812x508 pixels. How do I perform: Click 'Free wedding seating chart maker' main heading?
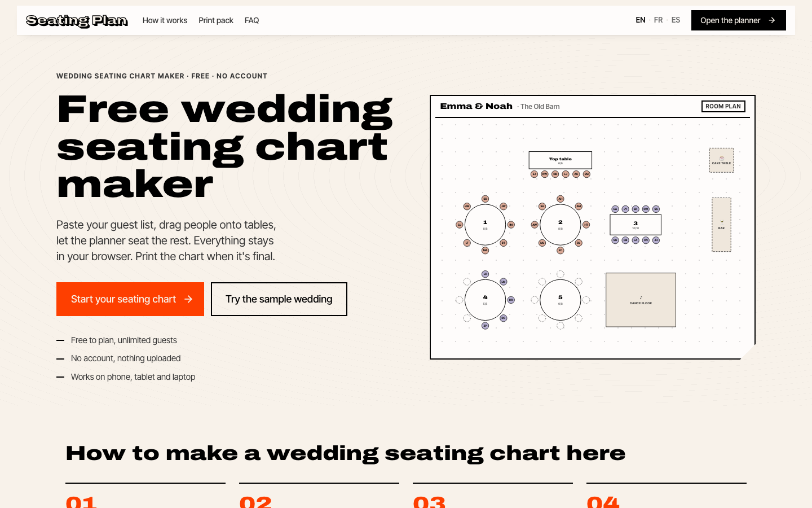pos(224,147)
